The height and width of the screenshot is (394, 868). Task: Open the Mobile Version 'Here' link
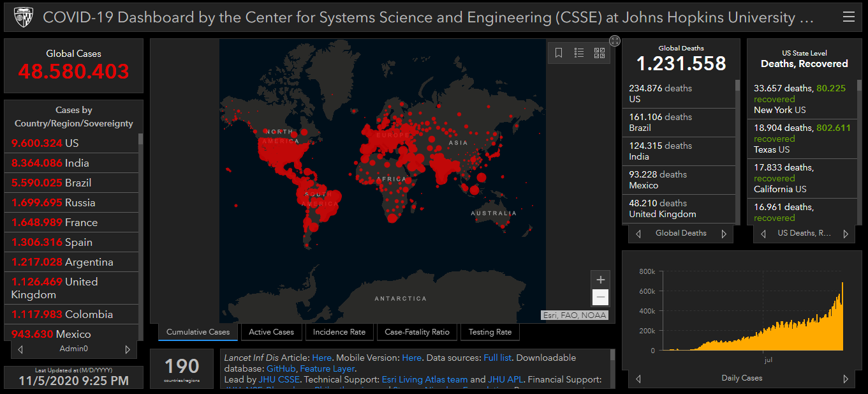(411, 358)
